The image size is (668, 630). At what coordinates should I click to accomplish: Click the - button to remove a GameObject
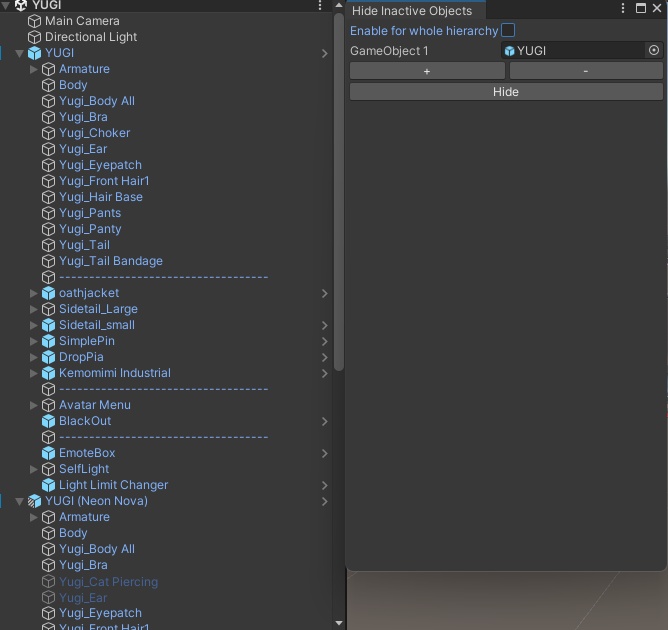(x=586, y=71)
